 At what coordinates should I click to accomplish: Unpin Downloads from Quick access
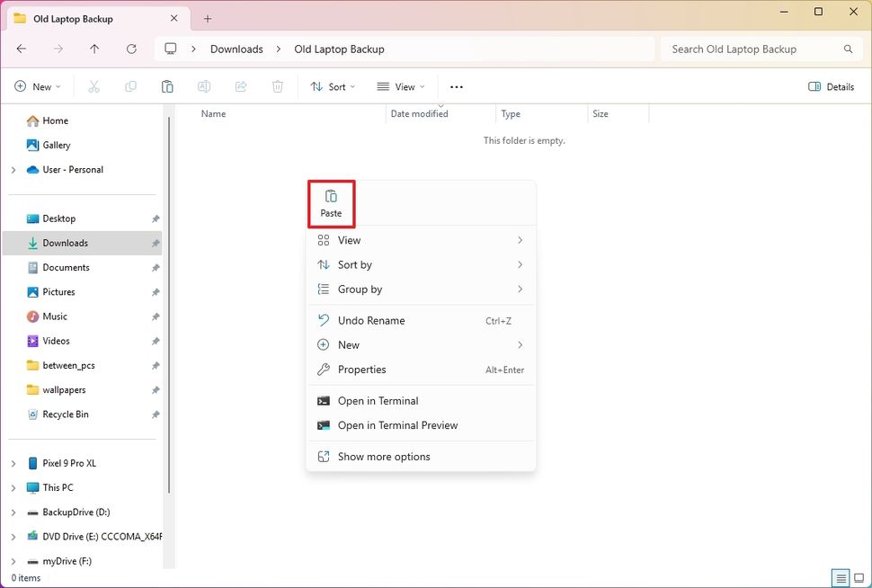[x=156, y=244]
